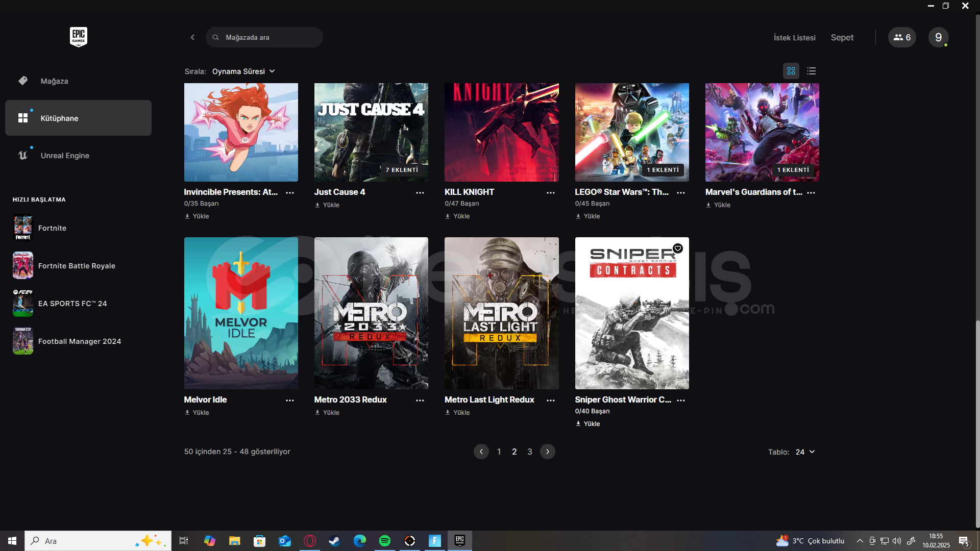
Task: Click the Mağazada ara search field
Action: click(x=264, y=37)
